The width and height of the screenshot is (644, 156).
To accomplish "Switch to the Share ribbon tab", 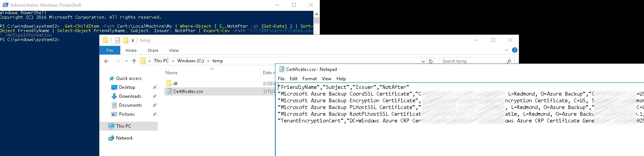I will point(153,50).
